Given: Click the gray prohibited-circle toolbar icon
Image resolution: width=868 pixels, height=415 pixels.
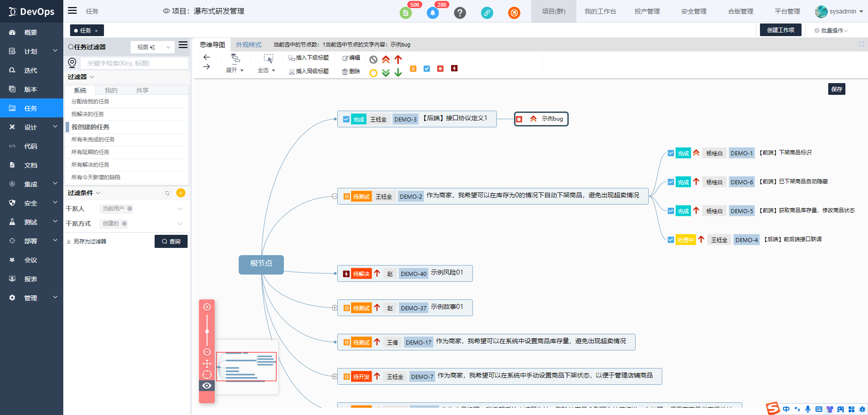Looking at the screenshot, I should [x=373, y=60].
